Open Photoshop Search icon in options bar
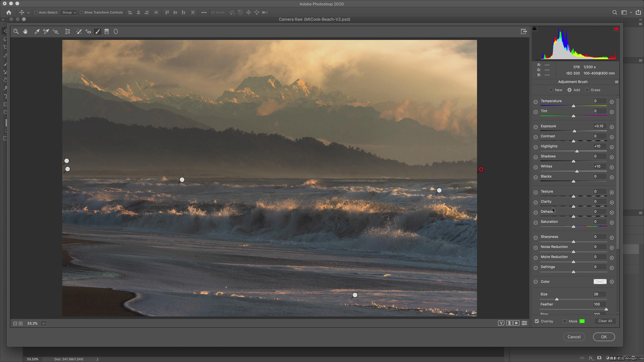This screenshot has width=644, height=362. (614, 12)
